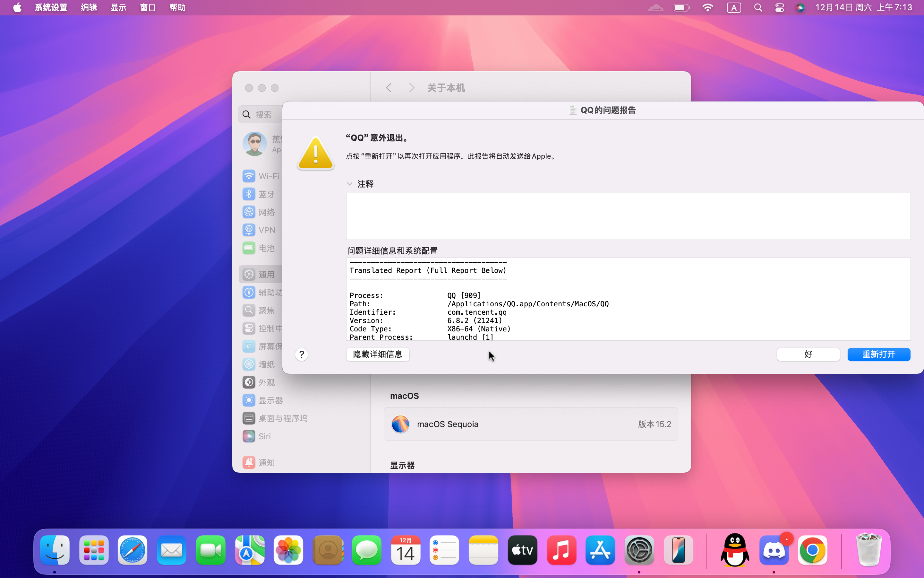This screenshot has height=578, width=924.
Task: Click the macOS Sequoia version row
Action: click(531, 424)
